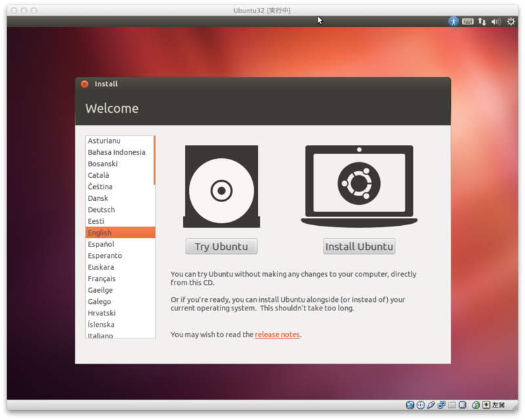525x420 pixels.
Task: Open the release notes link
Action: pos(277,334)
